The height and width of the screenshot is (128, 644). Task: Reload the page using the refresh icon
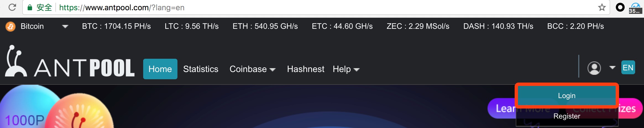click(12, 7)
